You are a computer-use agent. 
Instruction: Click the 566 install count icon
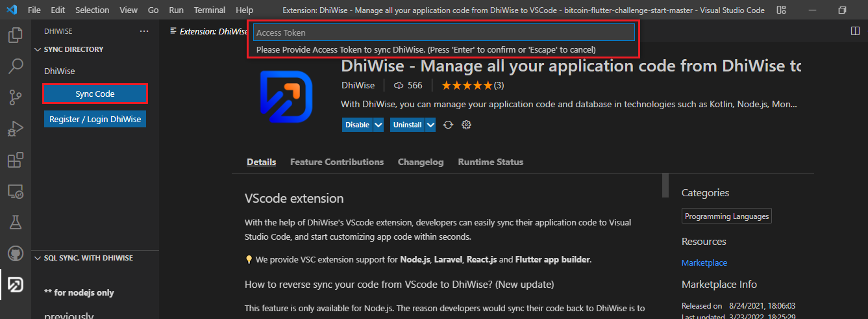coord(399,85)
